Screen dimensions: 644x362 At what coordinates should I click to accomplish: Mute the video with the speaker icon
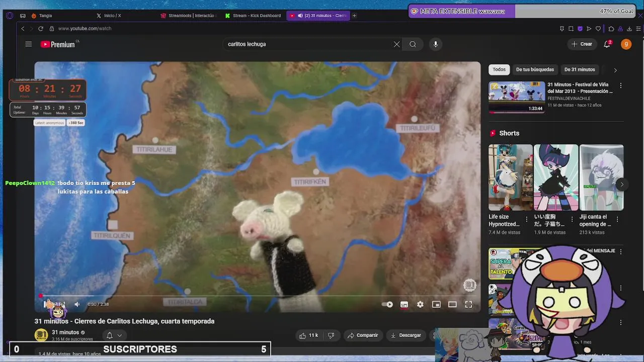[77, 304]
